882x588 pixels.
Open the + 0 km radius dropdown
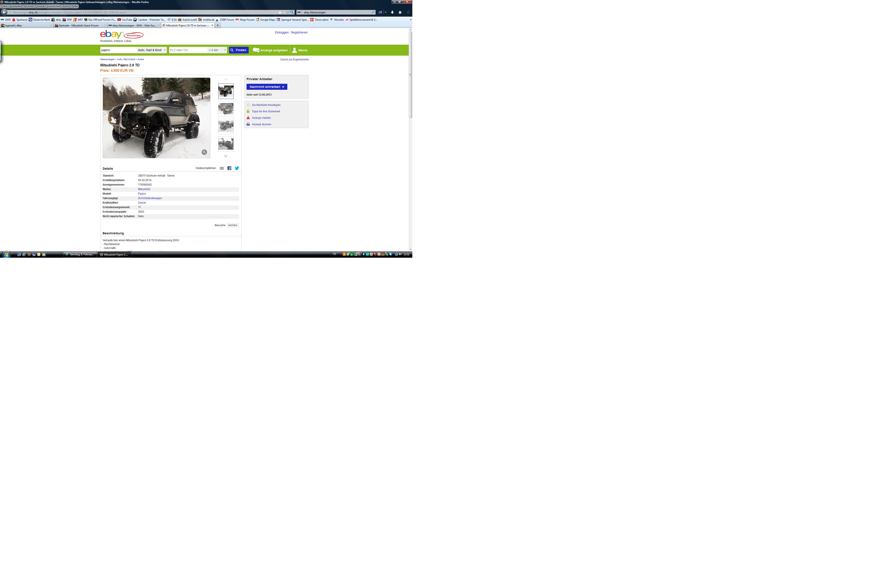point(217,50)
